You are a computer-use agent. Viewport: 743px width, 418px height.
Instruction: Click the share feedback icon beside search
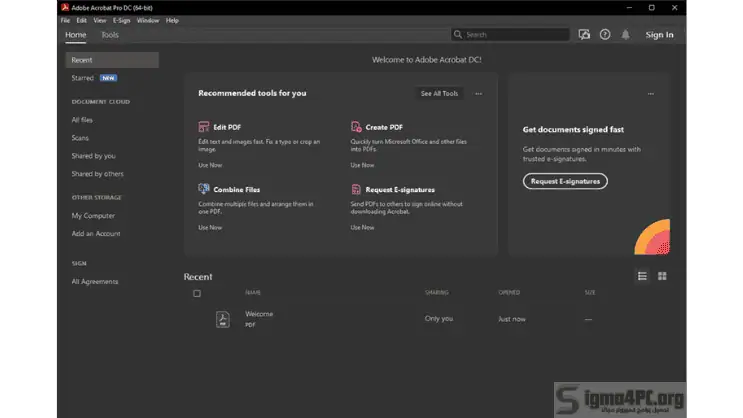pos(584,35)
